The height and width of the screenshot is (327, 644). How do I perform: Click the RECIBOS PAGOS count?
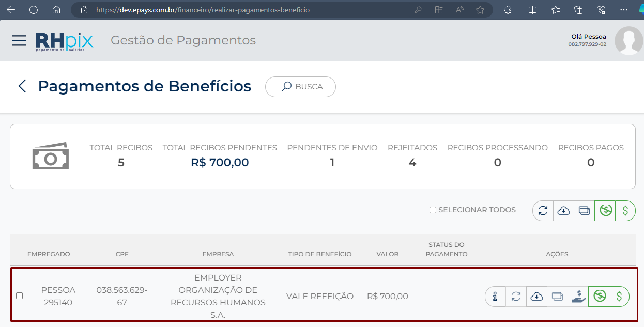pos(591,163)
